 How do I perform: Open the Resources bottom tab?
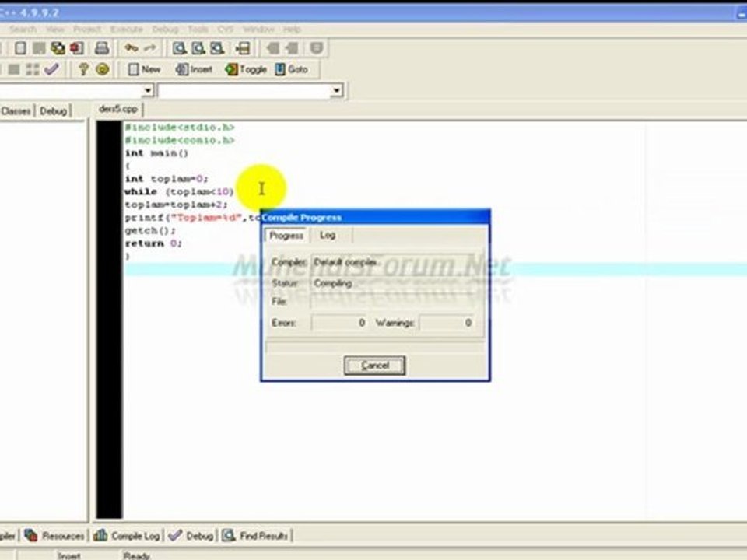[54, 536]
